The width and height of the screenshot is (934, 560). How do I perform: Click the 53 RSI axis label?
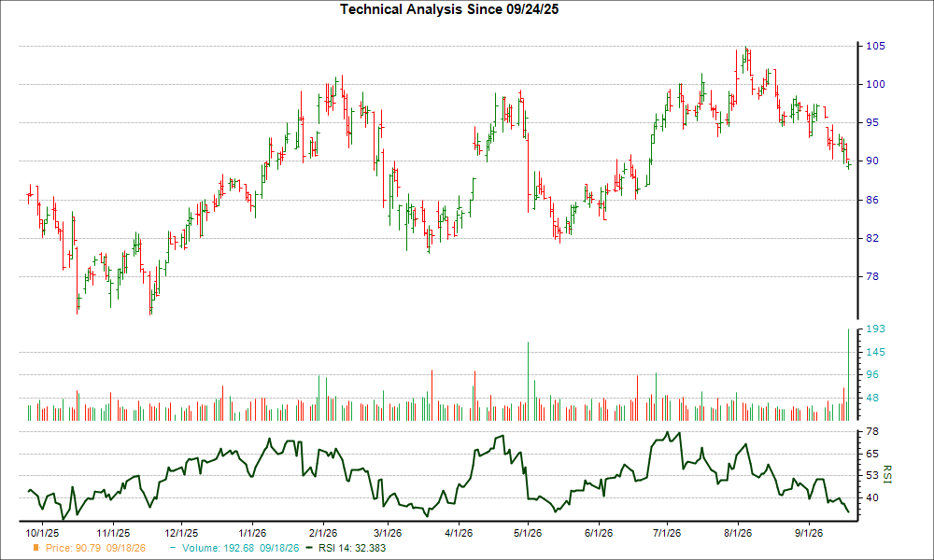coord(872,475)
